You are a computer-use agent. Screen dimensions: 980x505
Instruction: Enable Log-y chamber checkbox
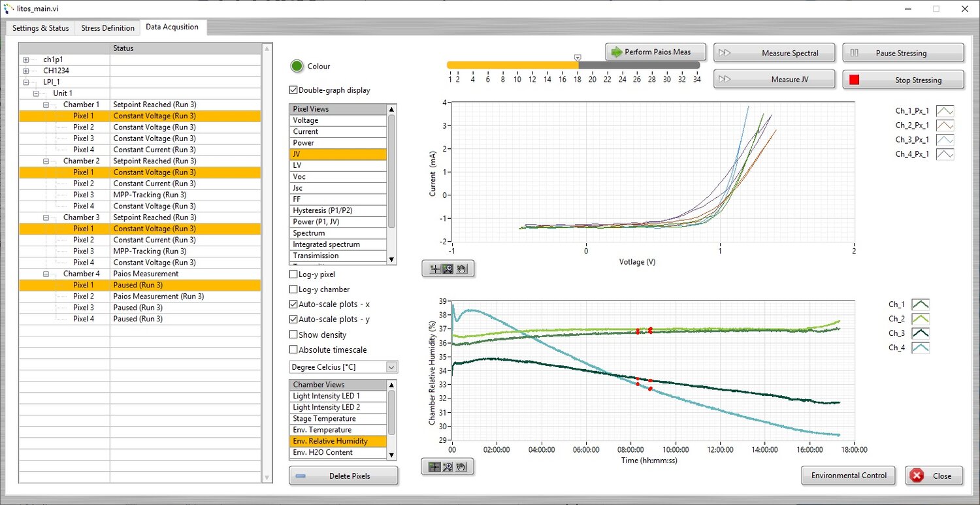pyautogui.click(x=293, y=289)
